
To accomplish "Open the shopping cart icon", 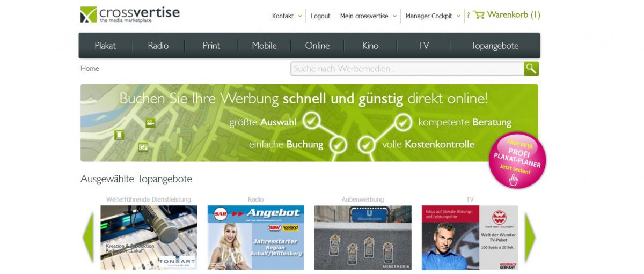I will (478, 15).
